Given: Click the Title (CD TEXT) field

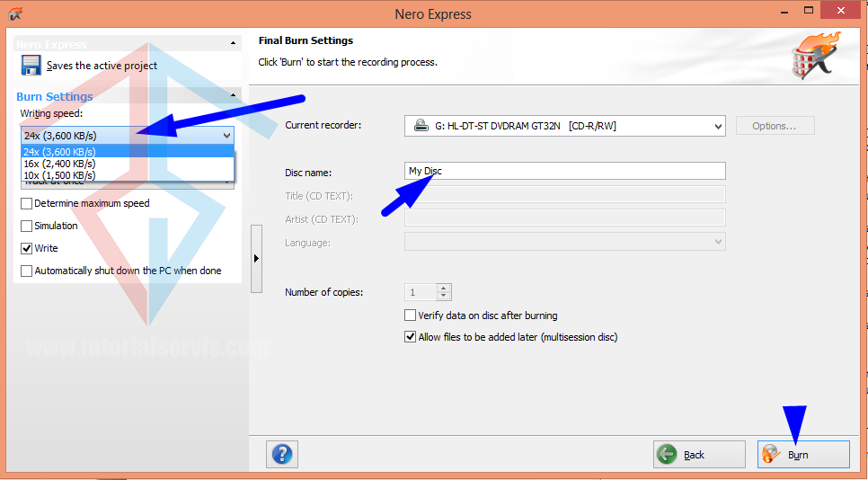Looking at the screenshot, I should click(x=564, y=194).
